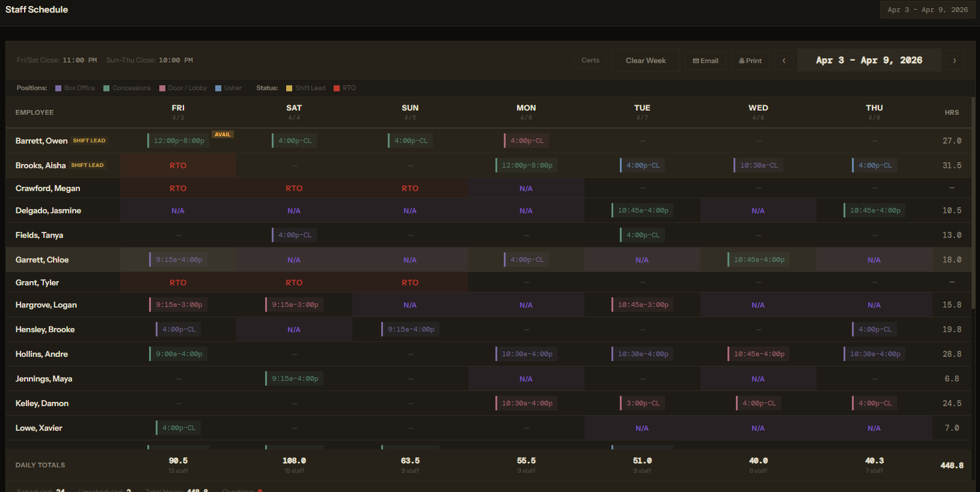
Task: Select employee Crawford, Megan
Action: (x=47, y=188)
